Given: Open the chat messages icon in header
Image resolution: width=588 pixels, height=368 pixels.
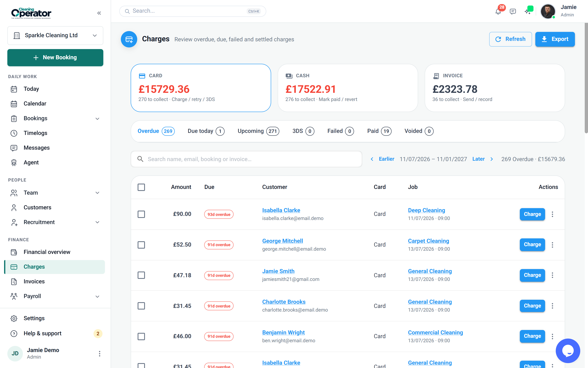Looking at the screenshot, I should [x=513, y=11].
